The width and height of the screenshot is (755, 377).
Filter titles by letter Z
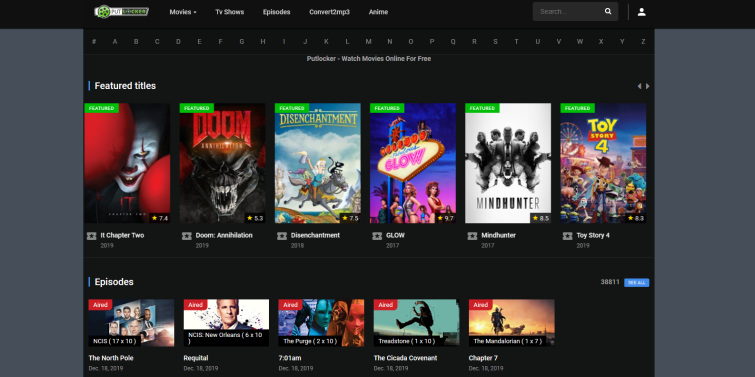(643, 42)
